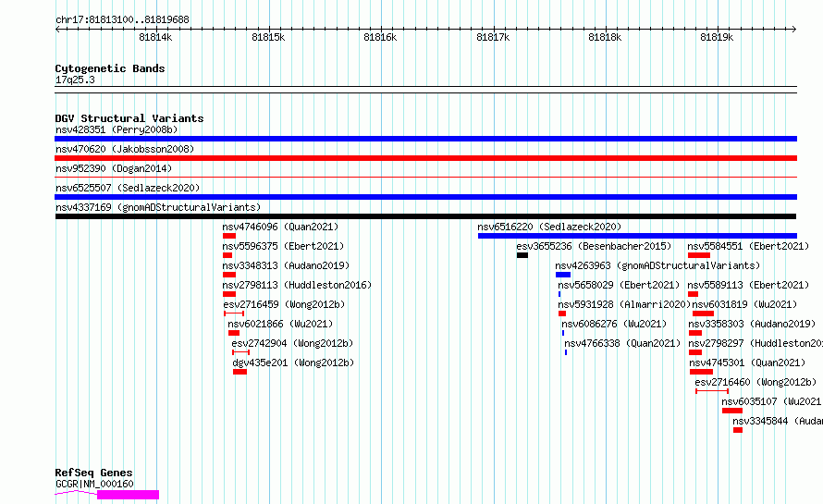Click the nsv470620 (Jakobsson2008) red variant bar
The width and height of the screenshot is (823, 504).
tap(425, 158)
